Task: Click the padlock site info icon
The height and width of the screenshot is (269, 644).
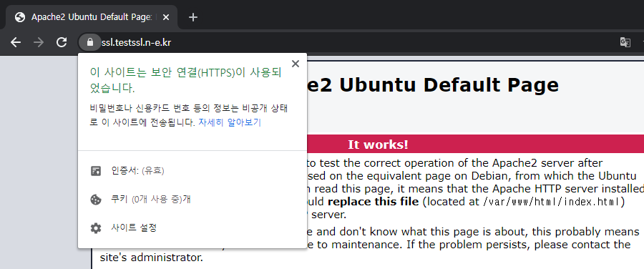Action: click(90, 42)
